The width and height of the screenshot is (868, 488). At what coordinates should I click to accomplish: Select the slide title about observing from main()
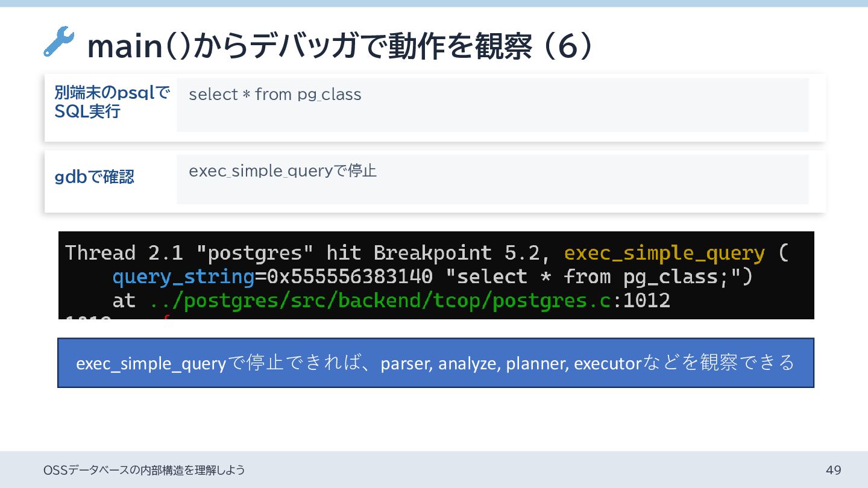coord(340,47)
